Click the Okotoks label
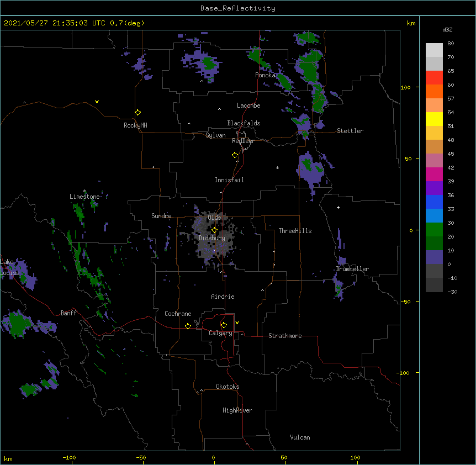The height and width of the screenshot is (465, 476). click(228, 387)
